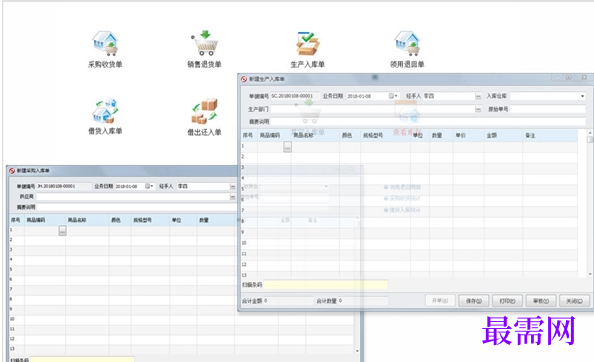Click 数量 column header in 采购入库单 grid
This screenshot has height=362, width=594.
coord(216,220)
